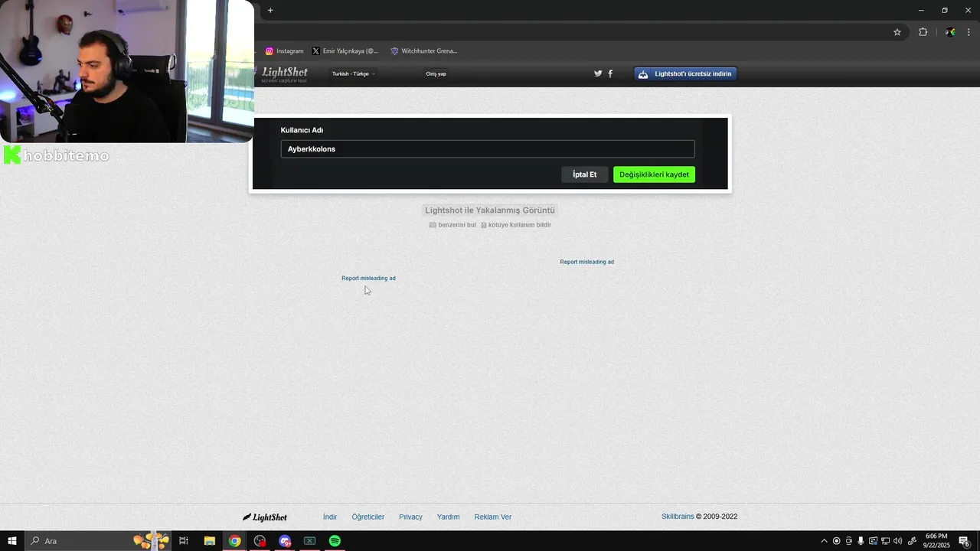Open a new browser tab
Viewport: 980px width, 551px height.
tap(270, 11)
